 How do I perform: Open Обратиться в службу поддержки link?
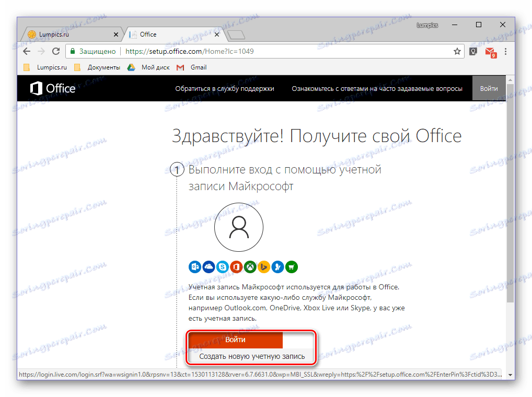[225, 88]
